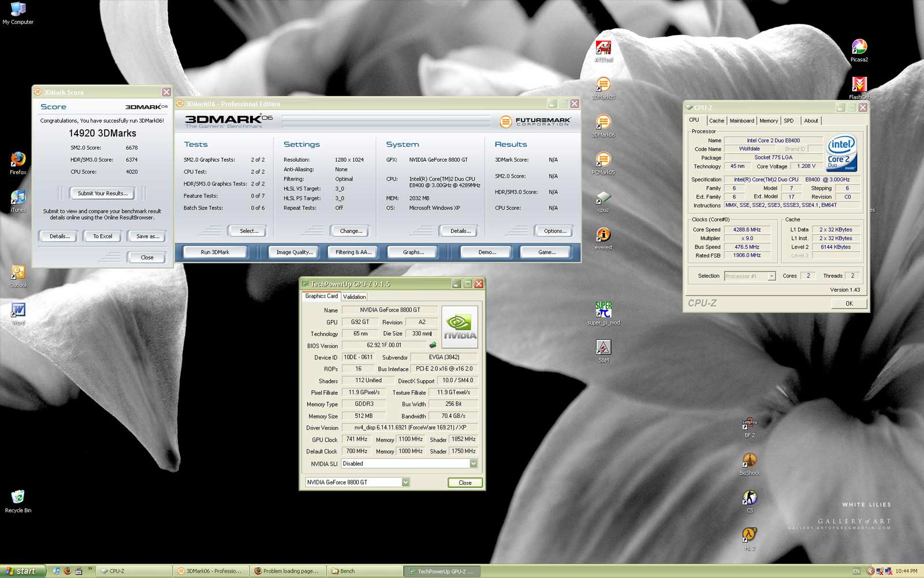The image size is (924, 578).
Task: Launch Firefox from the desktop
Action: [18, 163]
